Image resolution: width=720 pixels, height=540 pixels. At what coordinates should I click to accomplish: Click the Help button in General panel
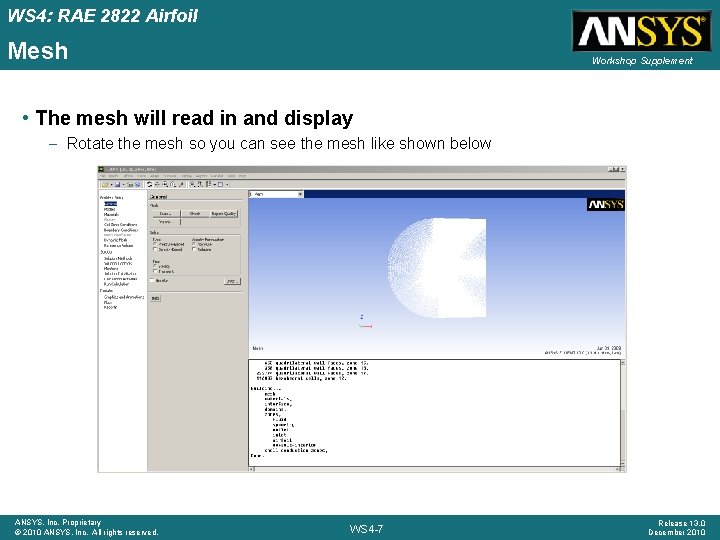155,298
